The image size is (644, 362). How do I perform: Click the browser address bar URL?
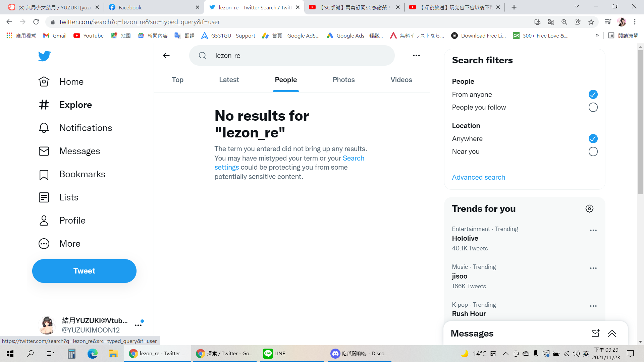[140, 22]
